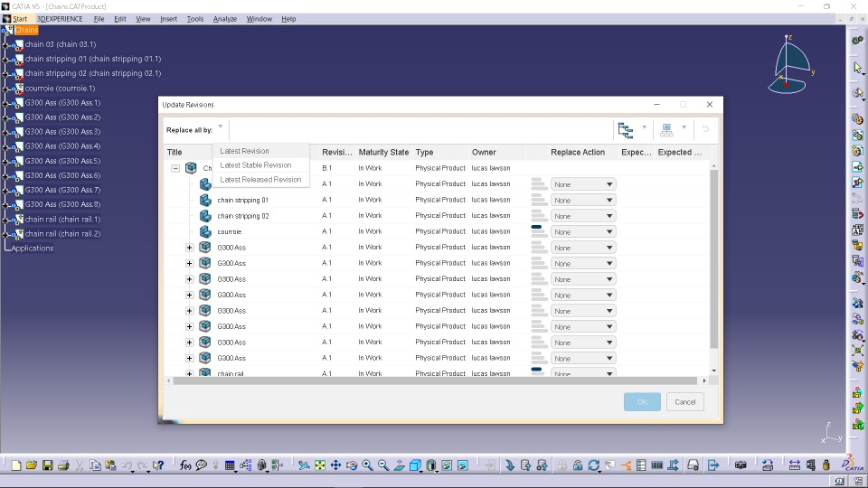This screenshot has width=868, height=488.
Task: Click the compass in the 3D view
Action: click(788, 65)
